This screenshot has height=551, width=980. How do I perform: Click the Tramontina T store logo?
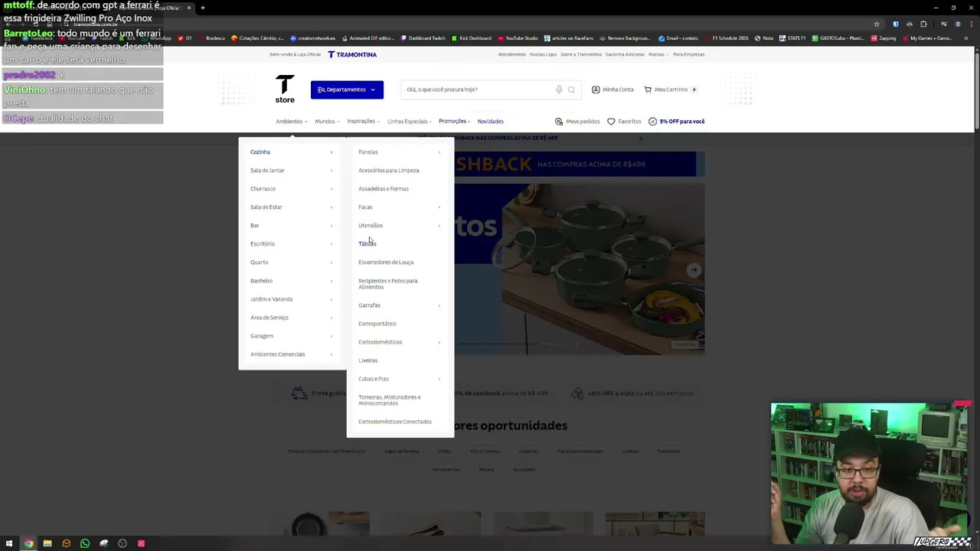(285, 89)
